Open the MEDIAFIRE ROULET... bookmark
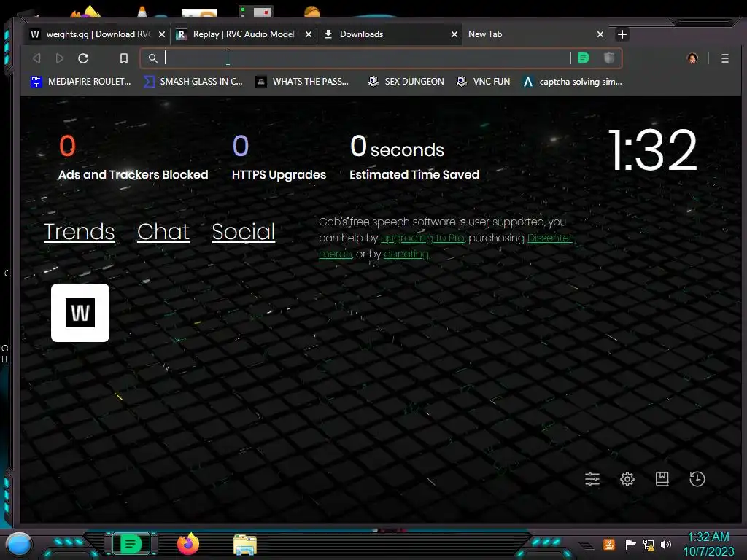Image resolution: width=747 pixels, height=560 pixels. (x=80, y=82)
